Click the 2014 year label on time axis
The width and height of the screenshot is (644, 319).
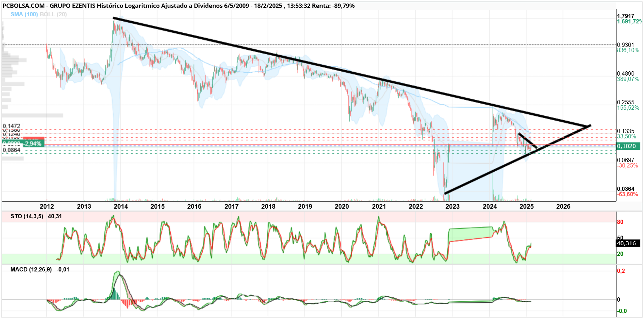point(121,207)
